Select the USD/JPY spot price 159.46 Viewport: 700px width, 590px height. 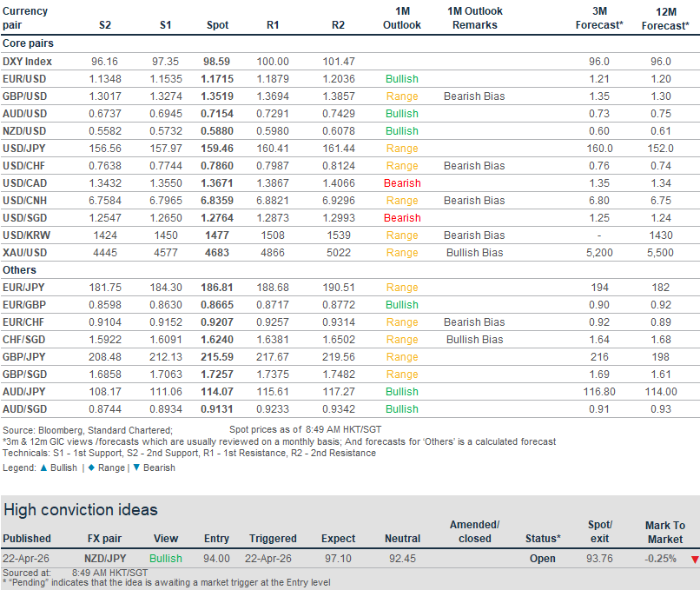(217, 149)
